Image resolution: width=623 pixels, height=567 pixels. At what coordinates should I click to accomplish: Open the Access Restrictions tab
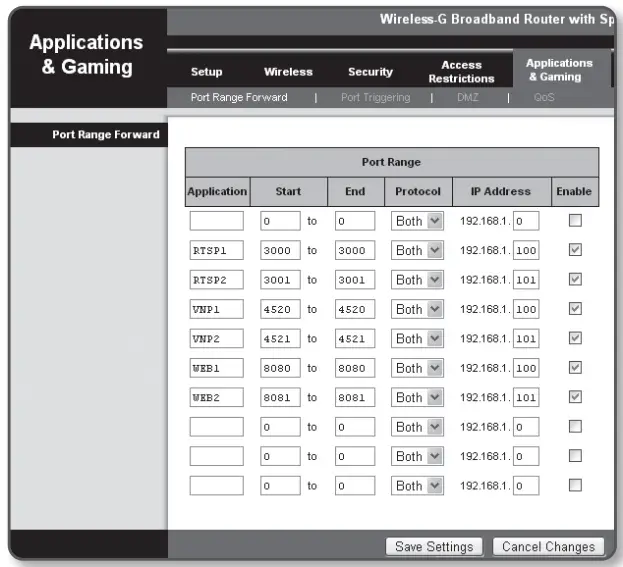click(461, 72)
